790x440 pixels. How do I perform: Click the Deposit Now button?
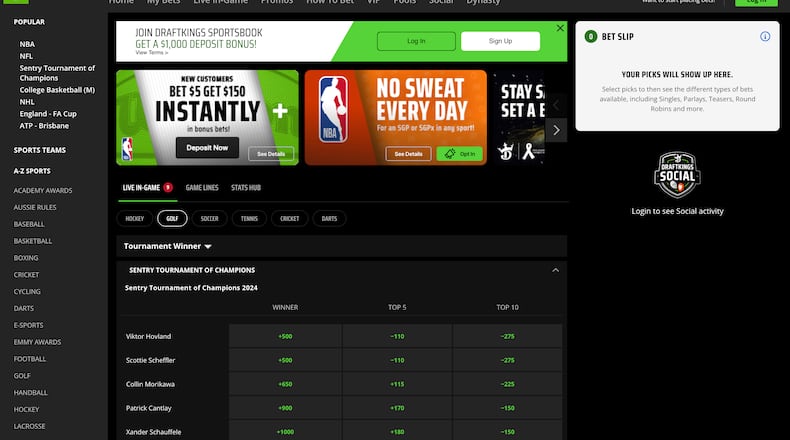tap(207, 148)
